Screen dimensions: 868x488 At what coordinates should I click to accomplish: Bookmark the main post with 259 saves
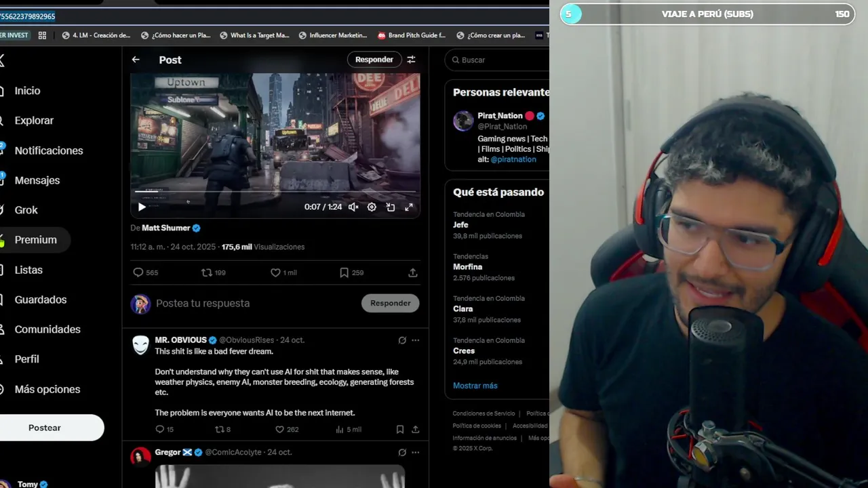click(351, 272)
